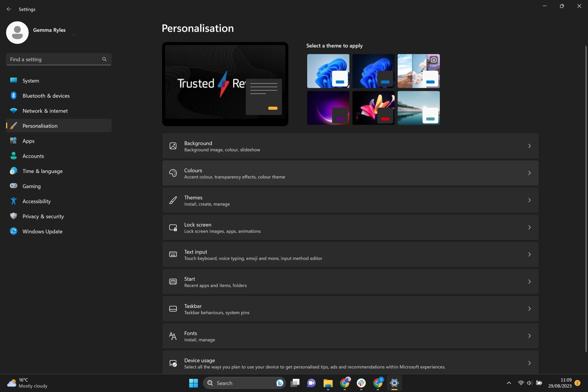Screen dimensions: 588x392
Task: Click the network icon in the system tray
Action: point(520,383)
